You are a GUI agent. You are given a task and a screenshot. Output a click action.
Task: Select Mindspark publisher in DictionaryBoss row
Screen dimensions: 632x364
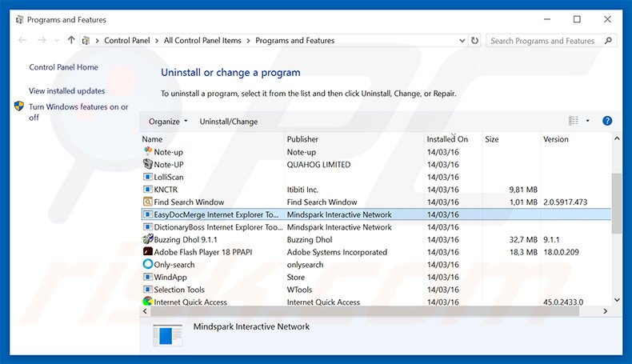(339, 227)
